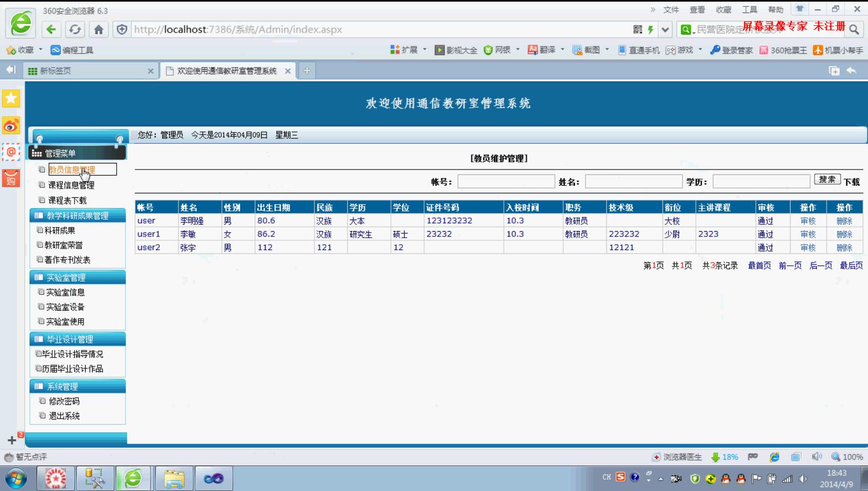Focus the 帐号 search input field

[506, 181]
